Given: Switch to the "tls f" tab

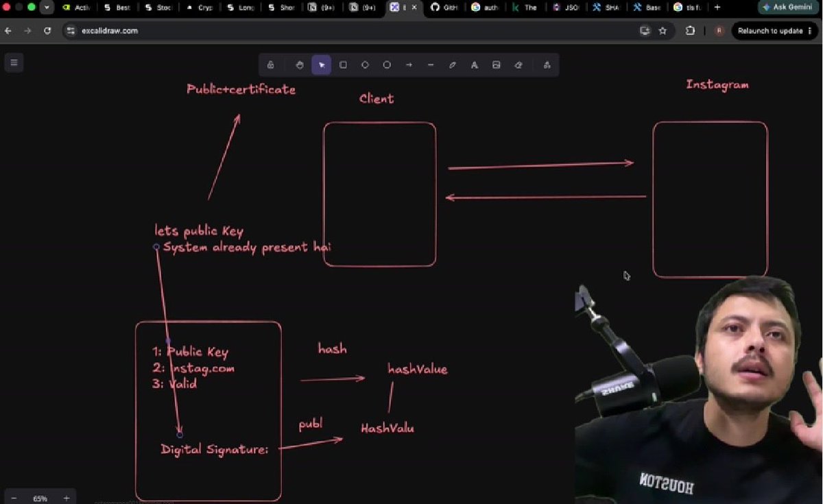Looking at the screenshot, I should pos(687,8).
